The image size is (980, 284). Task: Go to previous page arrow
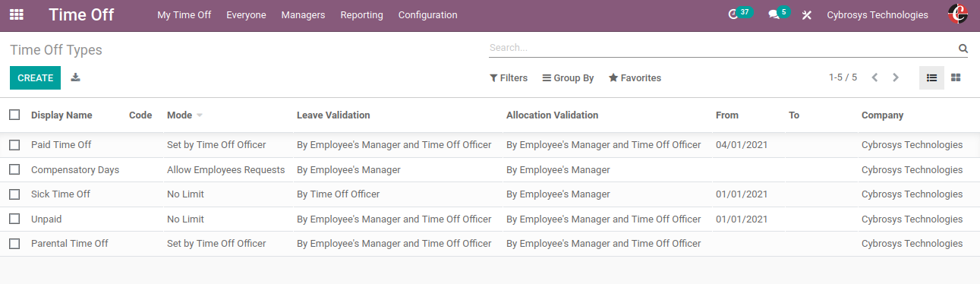[x=874, y=77]
